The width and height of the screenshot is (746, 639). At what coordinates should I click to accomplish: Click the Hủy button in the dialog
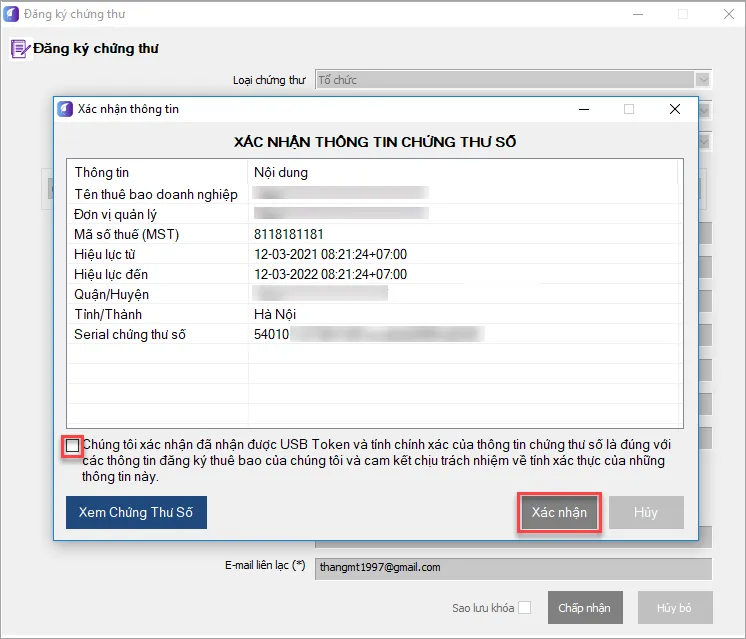point(646,513)
